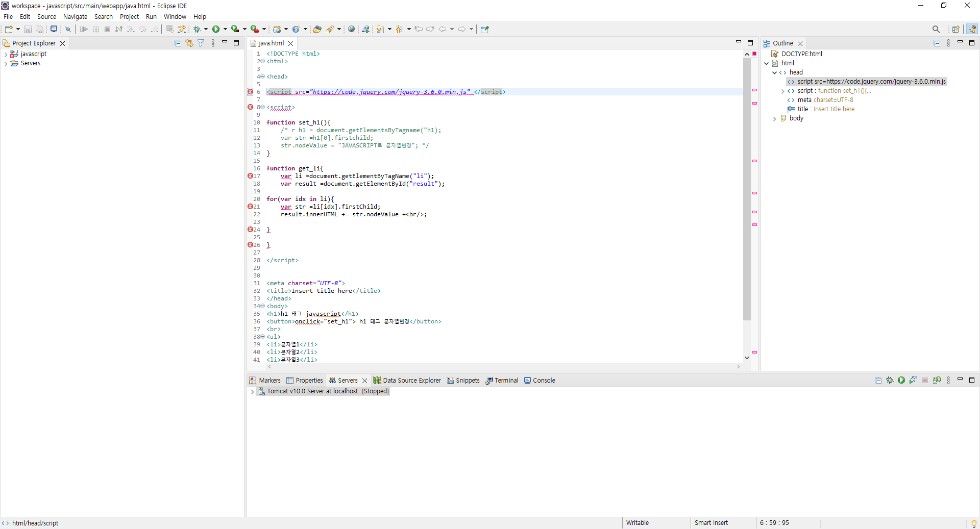
Task: Click the green Run icon in main toolbar
Action: [x=216, y=29]
